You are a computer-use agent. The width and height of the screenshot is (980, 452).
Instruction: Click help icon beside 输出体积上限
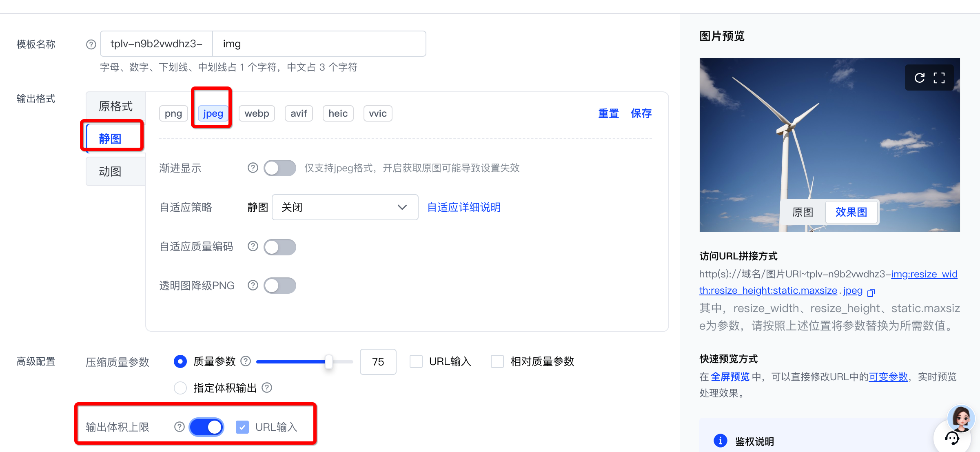point(180,427)
